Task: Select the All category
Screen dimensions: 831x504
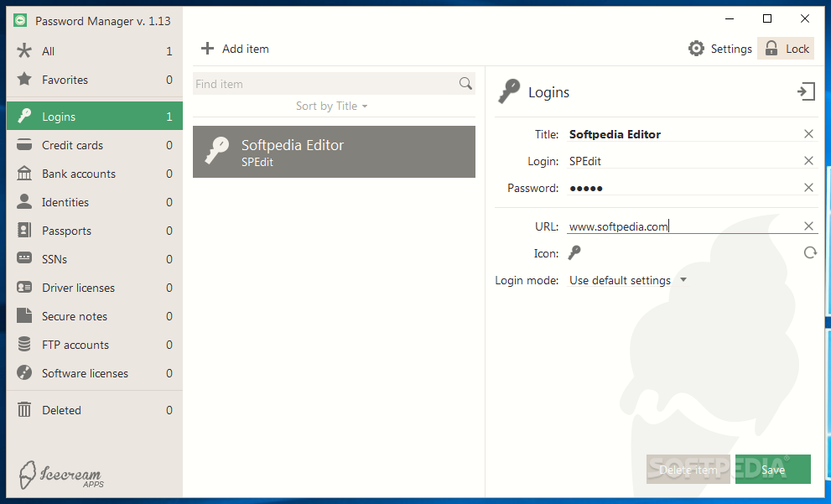Action: pos(94,51)
